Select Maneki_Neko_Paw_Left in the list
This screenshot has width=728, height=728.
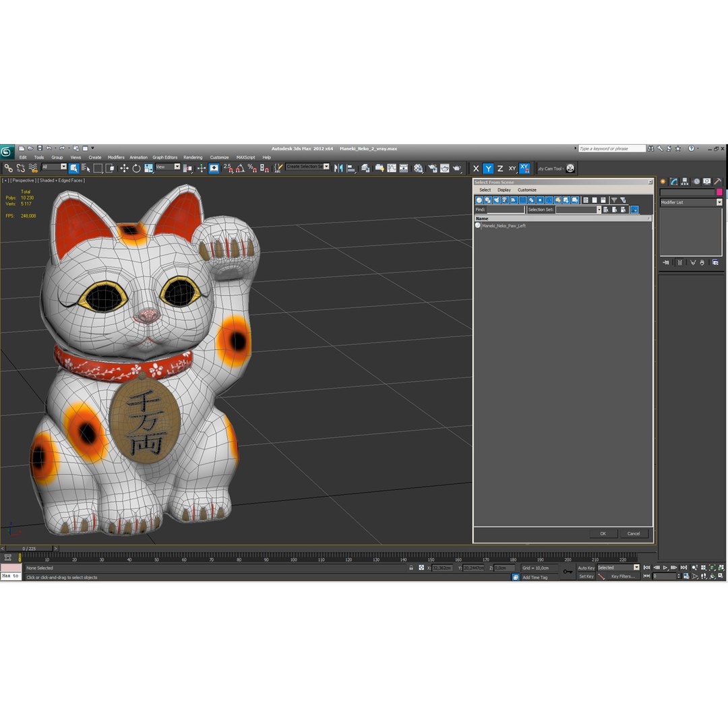[x=504, y=226]
